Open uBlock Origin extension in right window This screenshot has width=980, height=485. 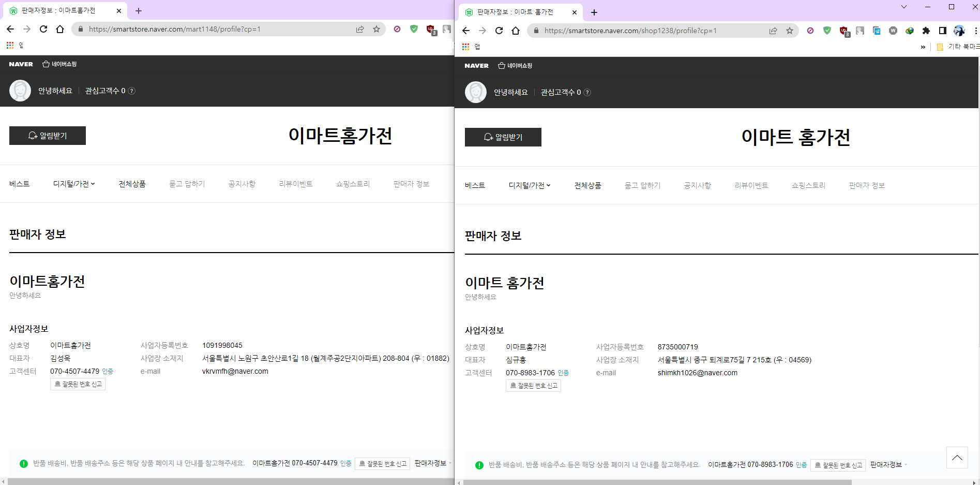pos(844,31)
